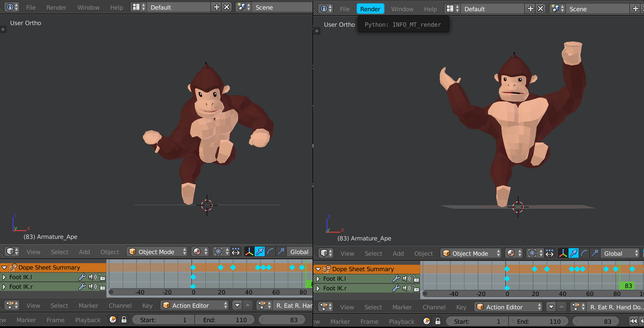Set the current frame using the 83 frame slider
This screenshot has width=644, height=328.
tap(281, 319)
